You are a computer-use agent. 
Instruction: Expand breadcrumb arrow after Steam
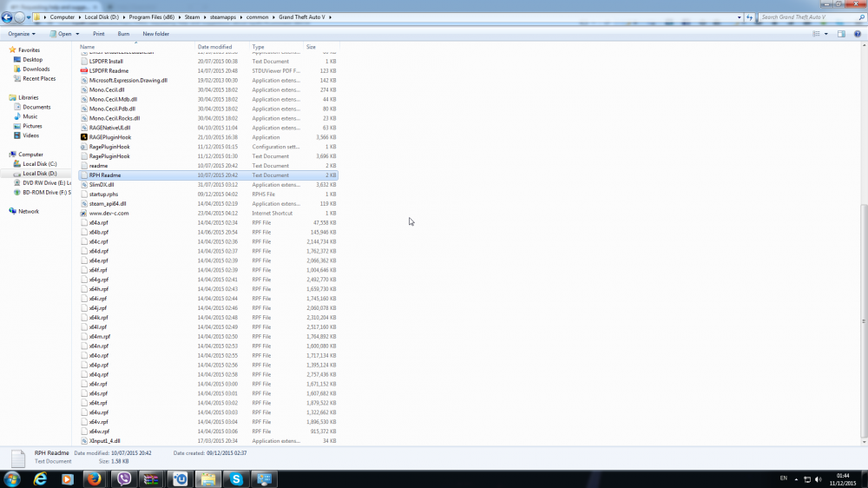[204, 17]
